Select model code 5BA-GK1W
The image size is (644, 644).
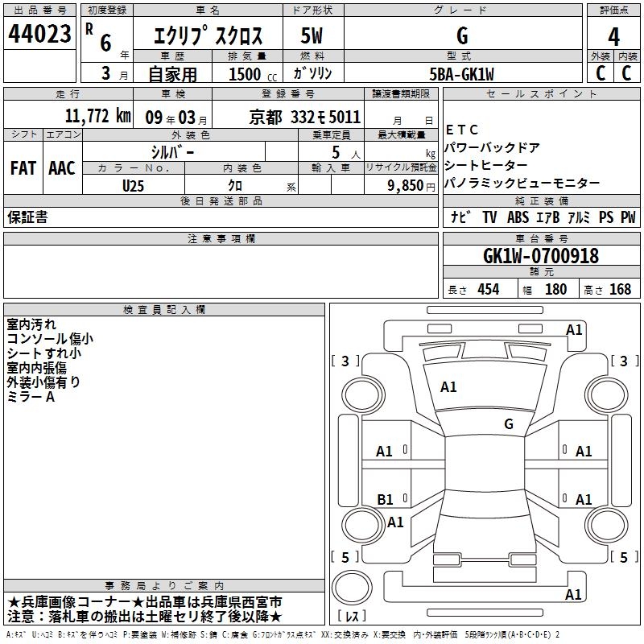coord(461,74)
